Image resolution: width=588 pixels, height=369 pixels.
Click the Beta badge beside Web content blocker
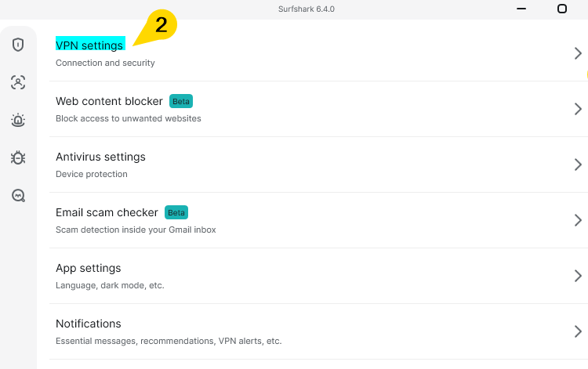[181, 101]
